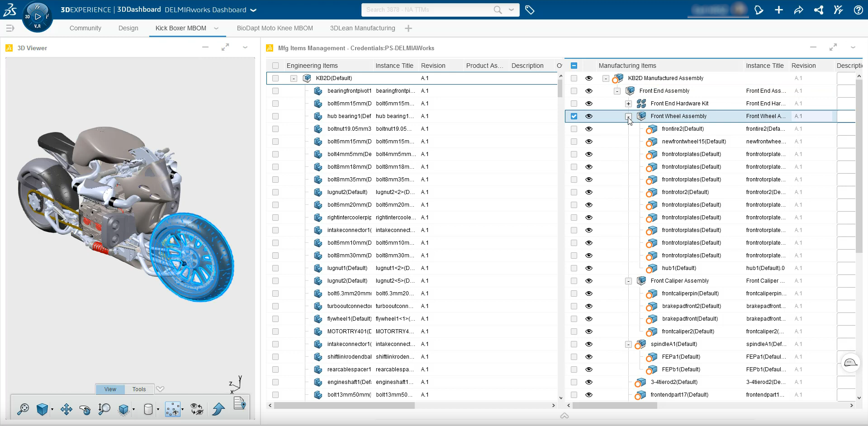The width and height of the screenshot is (868, 426).
Task: Select the Tools toolbar tab
Action: (139, 389)
